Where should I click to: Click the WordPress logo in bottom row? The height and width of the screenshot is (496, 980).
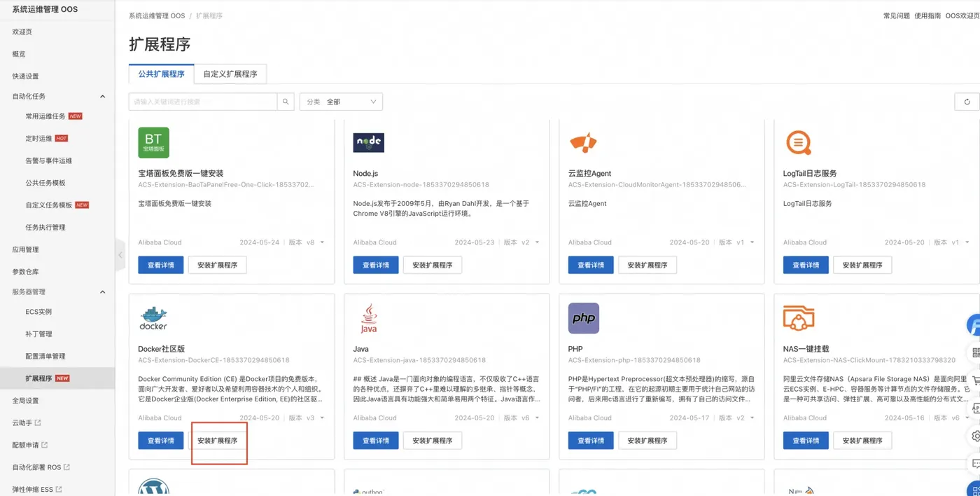tap(153, 487)
